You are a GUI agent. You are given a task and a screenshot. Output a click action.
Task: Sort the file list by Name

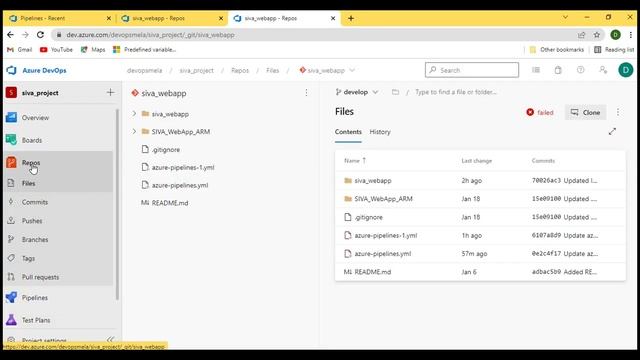(355, 161)
